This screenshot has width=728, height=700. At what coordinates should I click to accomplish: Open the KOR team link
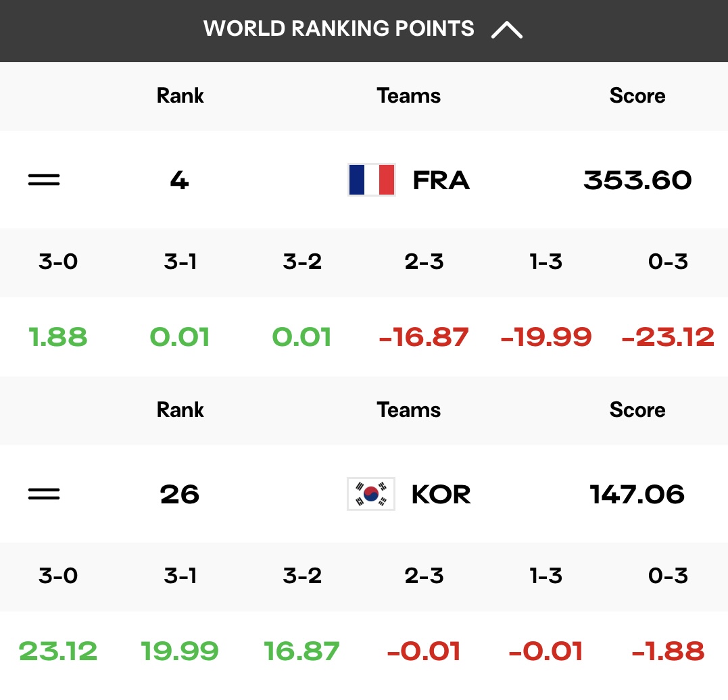[x=441, y=495]
